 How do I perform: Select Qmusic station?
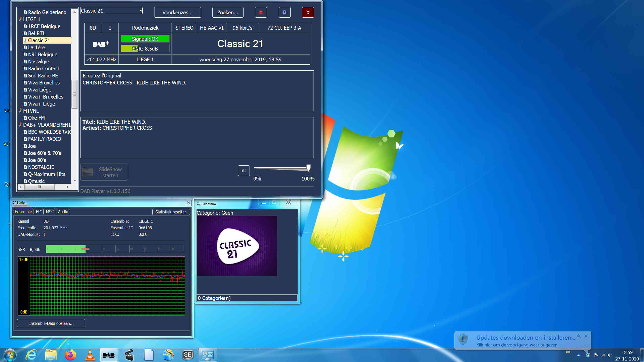pos(36,181)
